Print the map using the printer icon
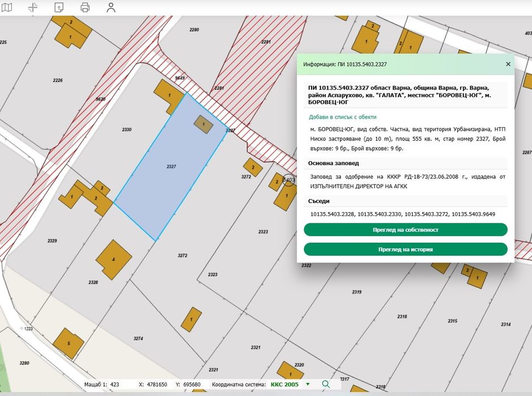 pyautogui.click(x=85, y=7)
